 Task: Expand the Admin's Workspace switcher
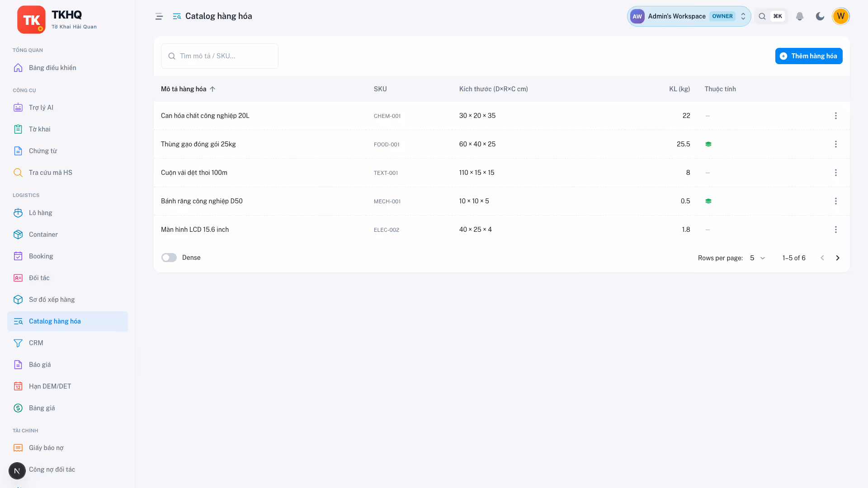pyautogui.click(x=689, y=16)
